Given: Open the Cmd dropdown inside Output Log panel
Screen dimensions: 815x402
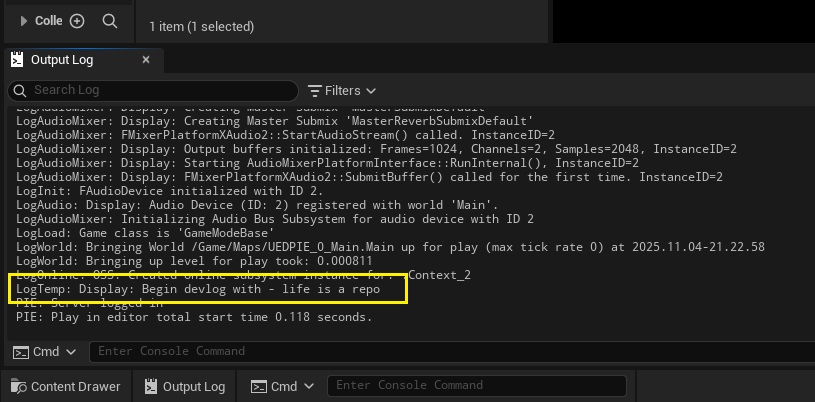Looking at the screenshot, I should point(43,351).
